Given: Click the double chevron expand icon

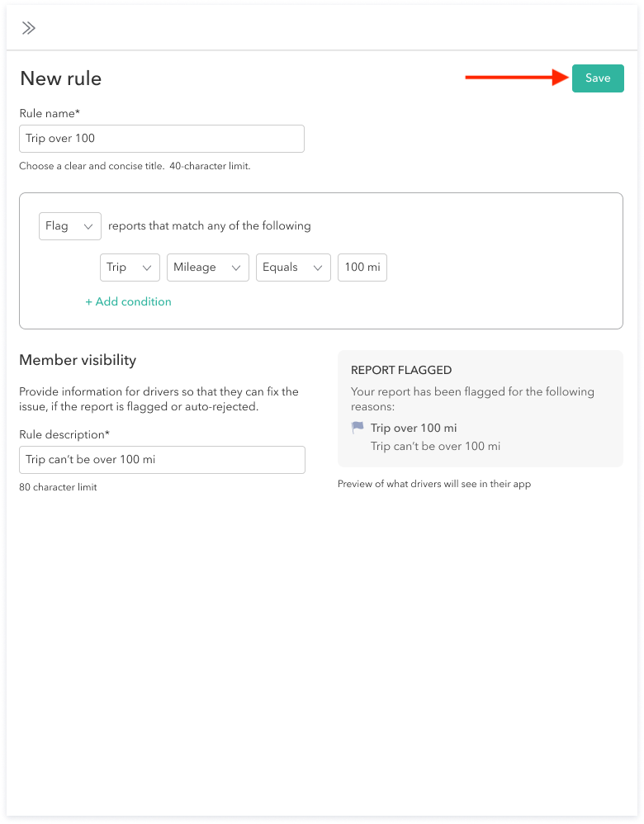Looking at the screenshot, I should [x=29, y=28].
